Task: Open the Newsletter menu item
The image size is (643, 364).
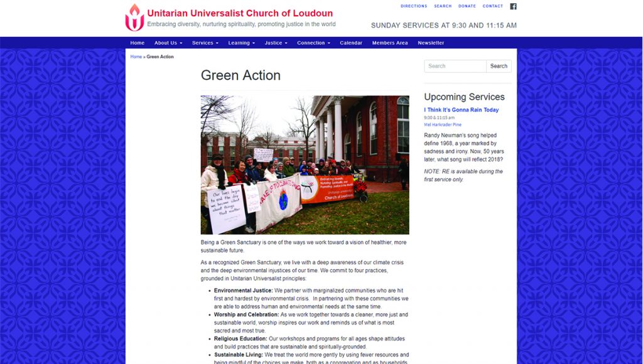Action: pyautogui.click(x=431, y=43)
